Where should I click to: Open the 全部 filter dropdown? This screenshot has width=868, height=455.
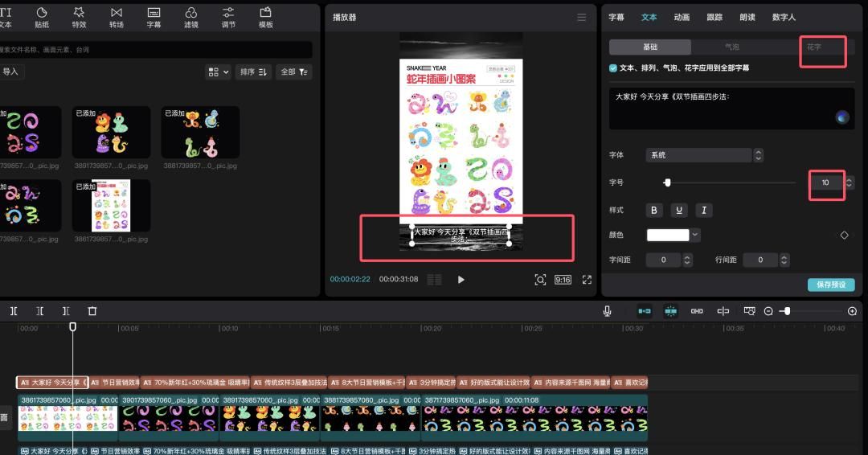(x=294, y=72)
